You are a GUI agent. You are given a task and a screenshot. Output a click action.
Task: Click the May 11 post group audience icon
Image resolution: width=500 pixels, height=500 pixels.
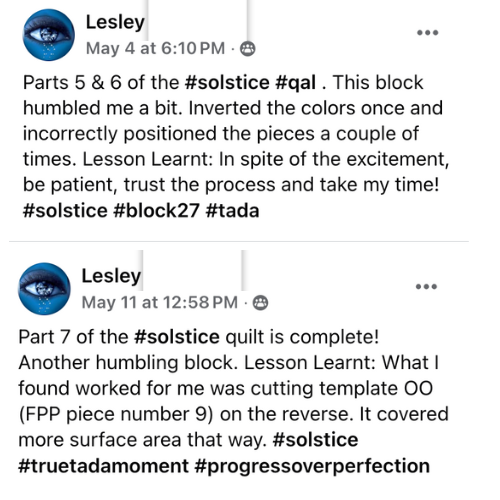tap(260, 303)
